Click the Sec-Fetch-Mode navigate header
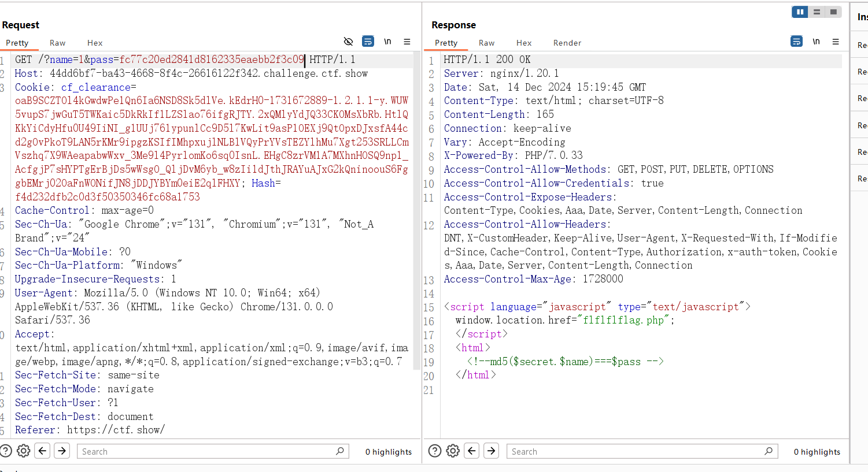 [84, 389]
